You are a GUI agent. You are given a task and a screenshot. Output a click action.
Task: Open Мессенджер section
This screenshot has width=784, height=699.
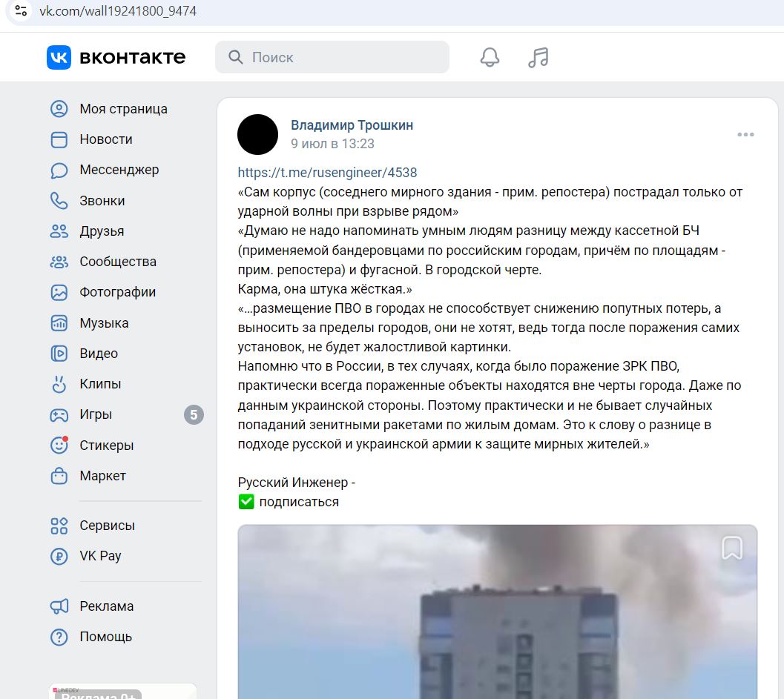pos(119,170)
